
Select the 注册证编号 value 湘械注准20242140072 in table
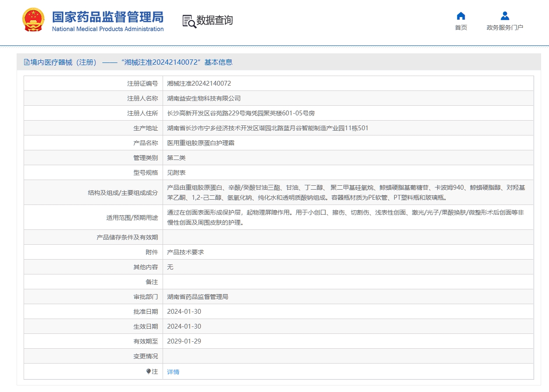(x=199, y=83)
